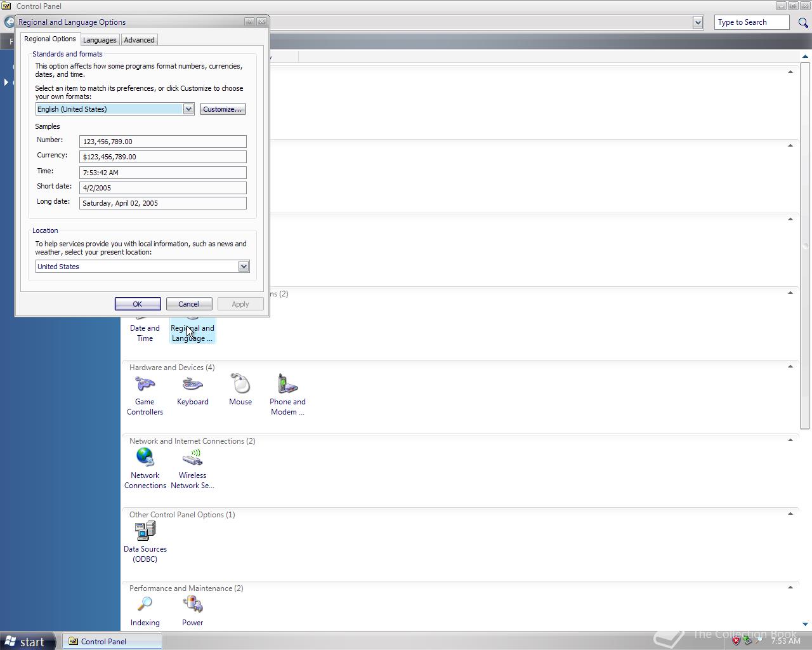This screenshot has width=812, height=650.
Task: Collapse the Other Control Panel Options group
Action: [x=790, y=514]
